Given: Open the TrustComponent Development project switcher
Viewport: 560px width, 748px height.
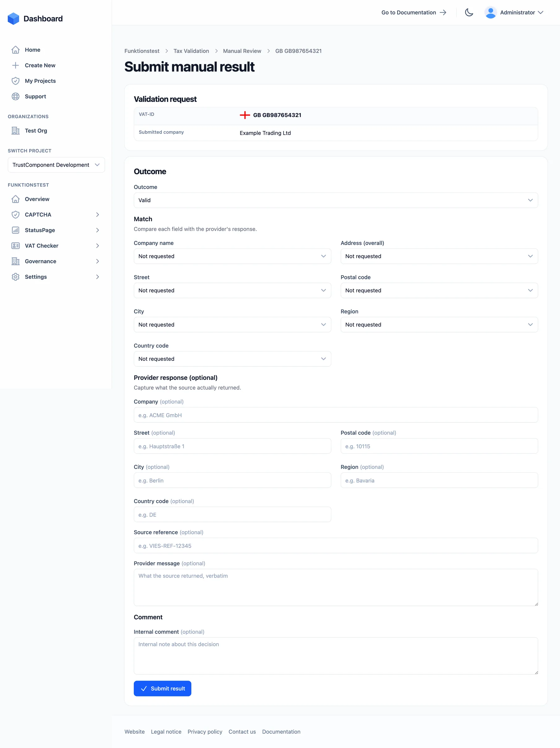Looking at the screenshot, I should 56,165.
